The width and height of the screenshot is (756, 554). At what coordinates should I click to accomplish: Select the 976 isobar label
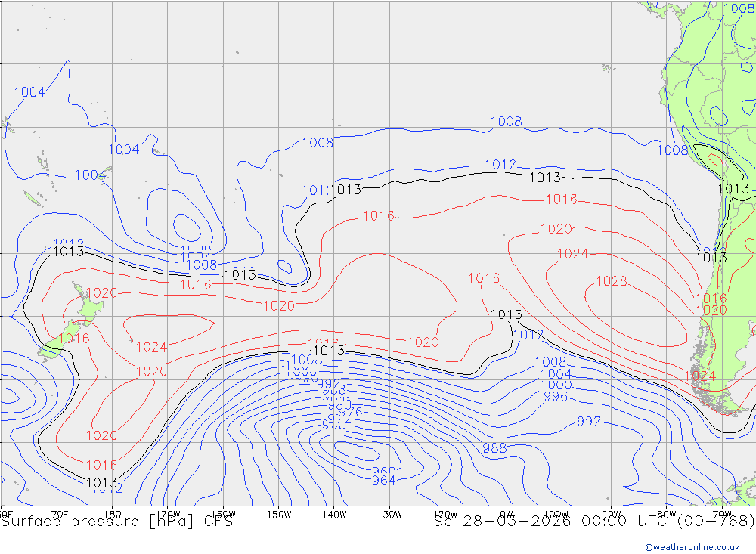click(350, 412)
